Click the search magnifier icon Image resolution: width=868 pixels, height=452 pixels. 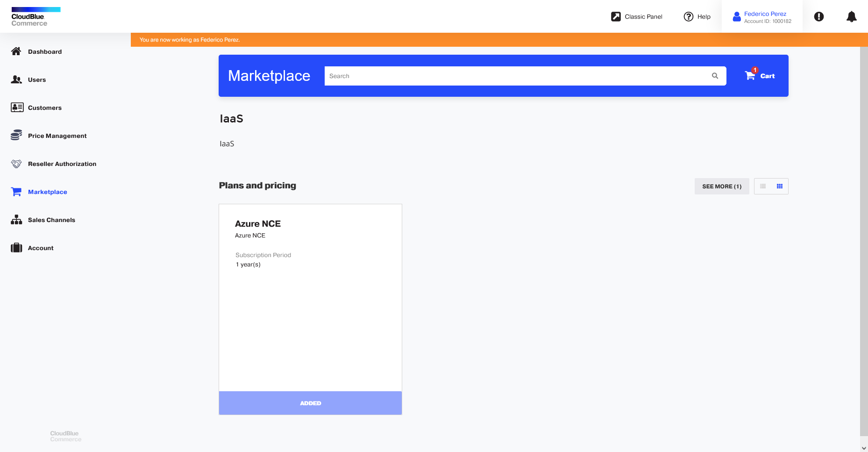coord(715,76)
